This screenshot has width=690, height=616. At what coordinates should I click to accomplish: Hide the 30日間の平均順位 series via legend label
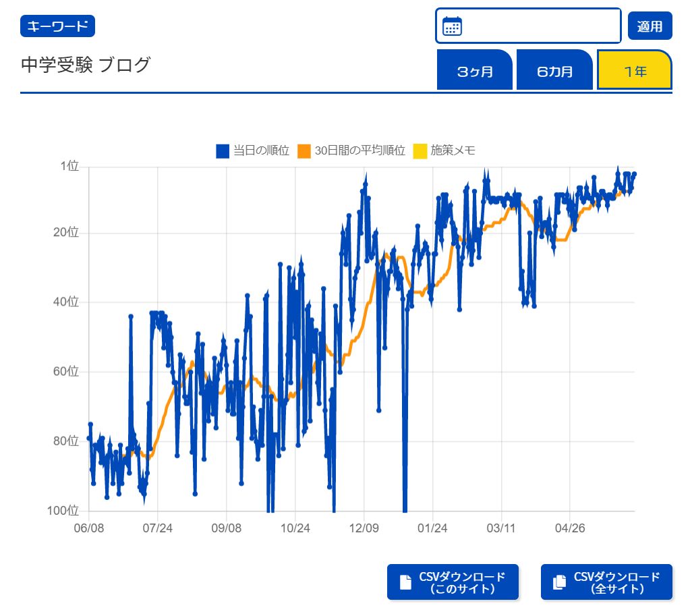click(x=360, y=151)
